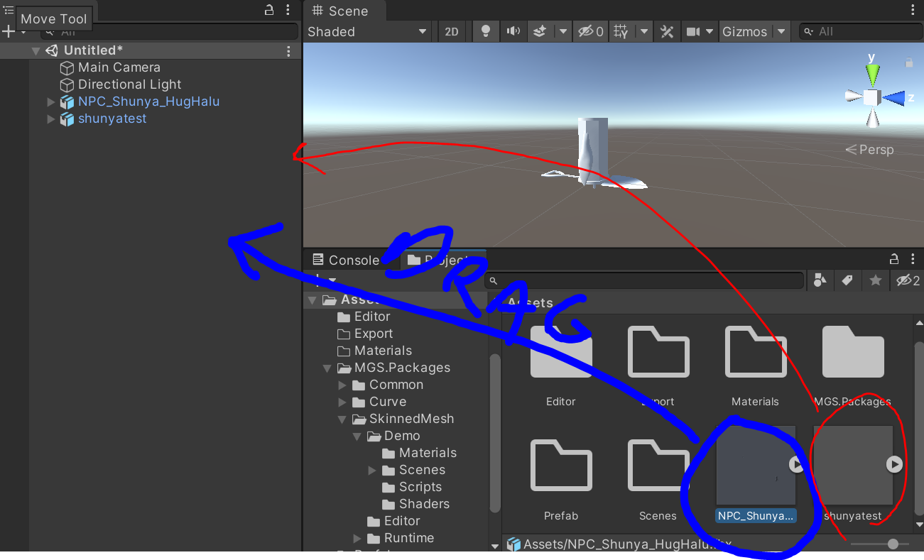This screenshot has height=560, width=924.
Task: Open component editor tools icon
Action: tap(666, 31)
